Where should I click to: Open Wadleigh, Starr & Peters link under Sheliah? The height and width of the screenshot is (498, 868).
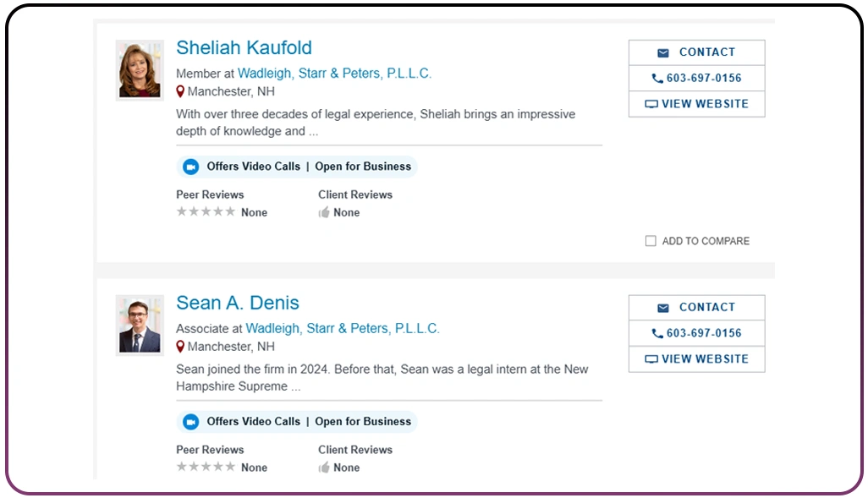pyautogui.click(x=334, y=74)
